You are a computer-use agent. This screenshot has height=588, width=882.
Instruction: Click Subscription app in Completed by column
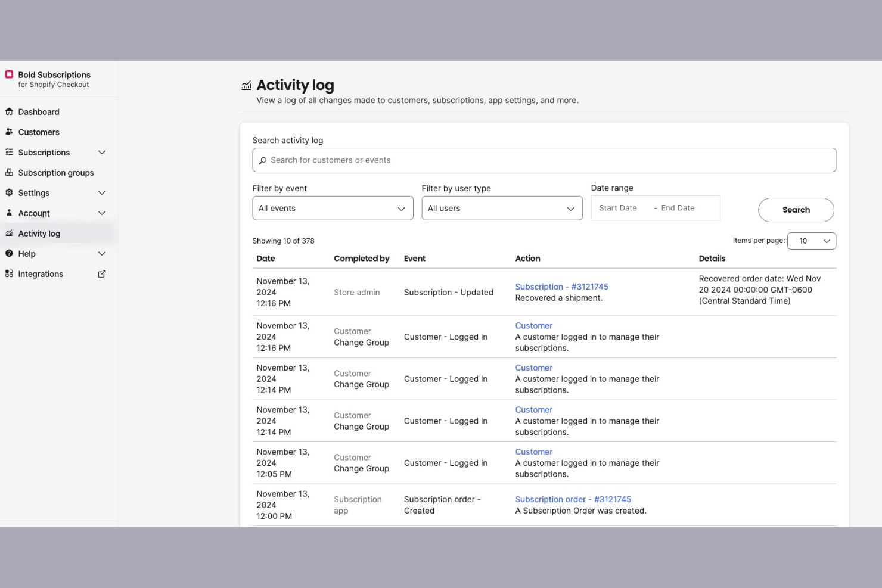point(358,505)
